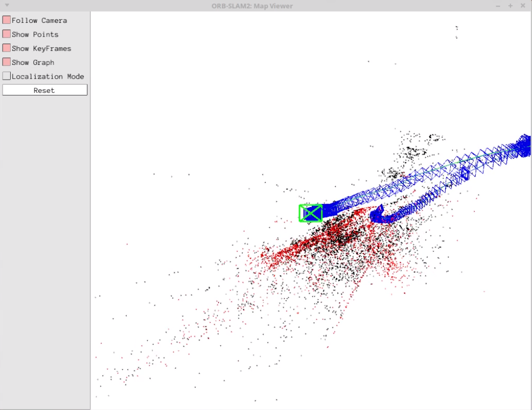532x410 pixels.
Task: Click the isolated points at top of viewport
Action: [x=456, y=29]
